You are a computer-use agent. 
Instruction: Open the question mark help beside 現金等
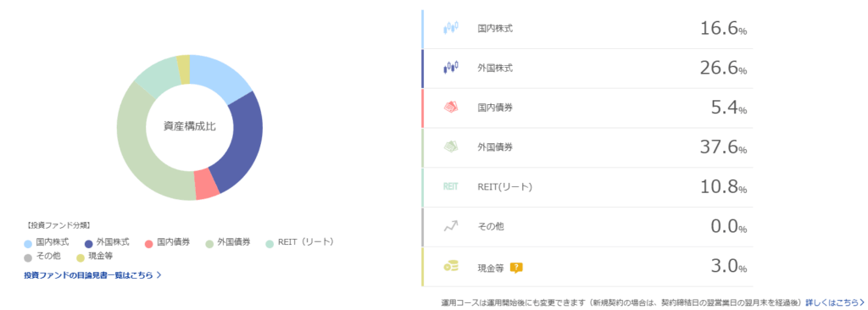pyautogui.click(x=516, y=268)
